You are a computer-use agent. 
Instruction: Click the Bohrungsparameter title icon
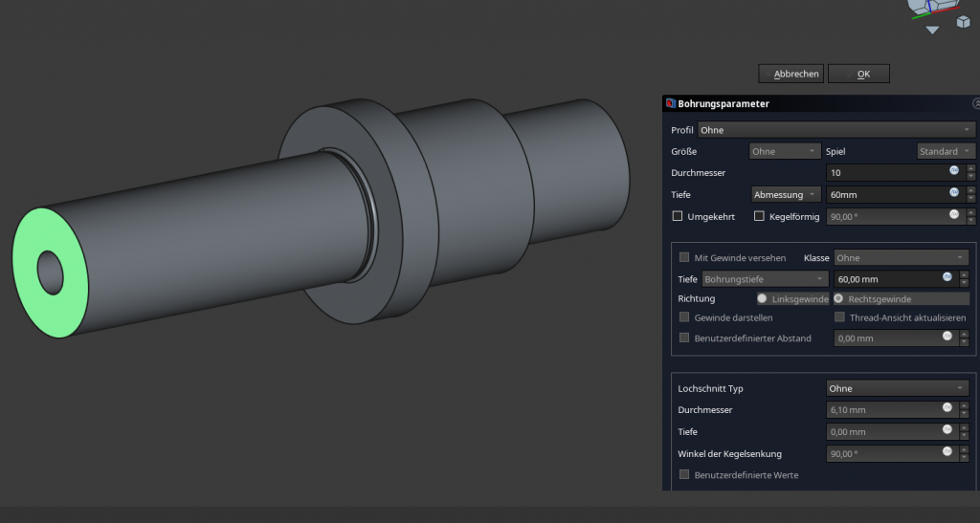(669, 103)
